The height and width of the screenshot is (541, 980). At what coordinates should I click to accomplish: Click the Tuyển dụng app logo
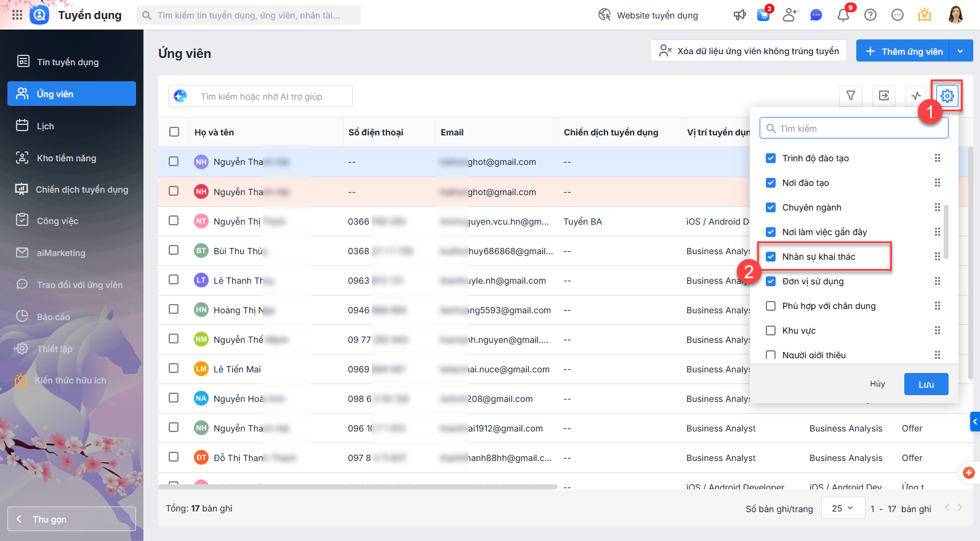[39, 15]
